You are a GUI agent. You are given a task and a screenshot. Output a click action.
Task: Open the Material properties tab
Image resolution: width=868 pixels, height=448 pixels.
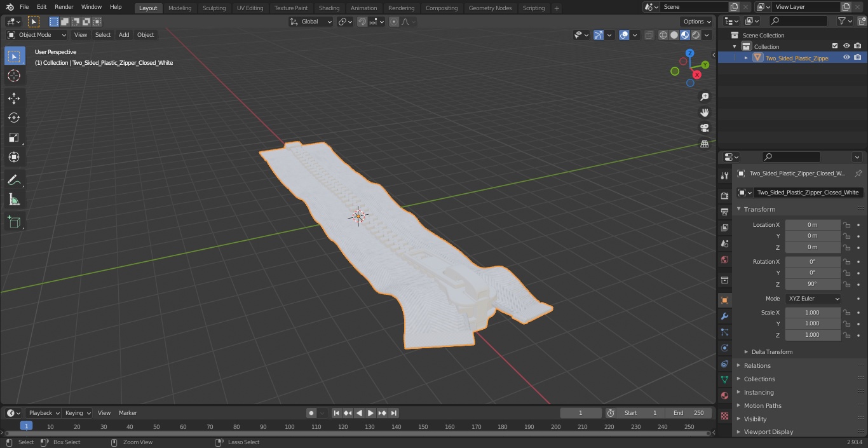pyautogui.click(x=724, y=395)
